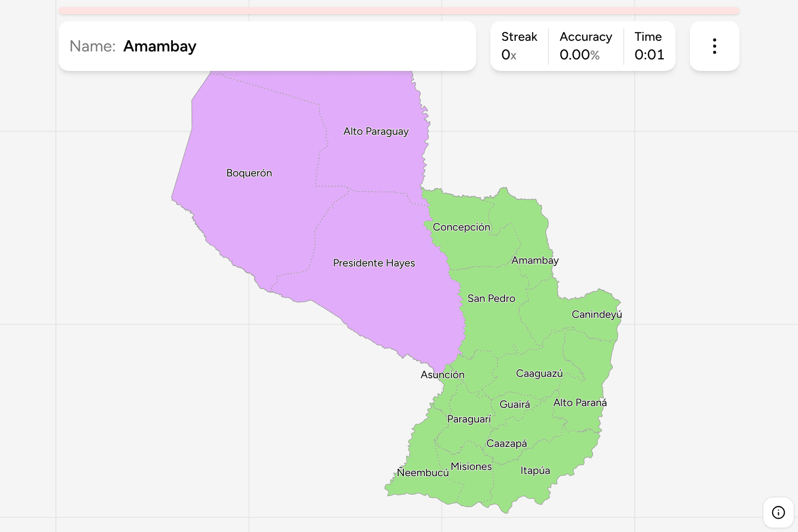Click the Name: Amambay prompt

pyautogui.click(x=267, y=46)
